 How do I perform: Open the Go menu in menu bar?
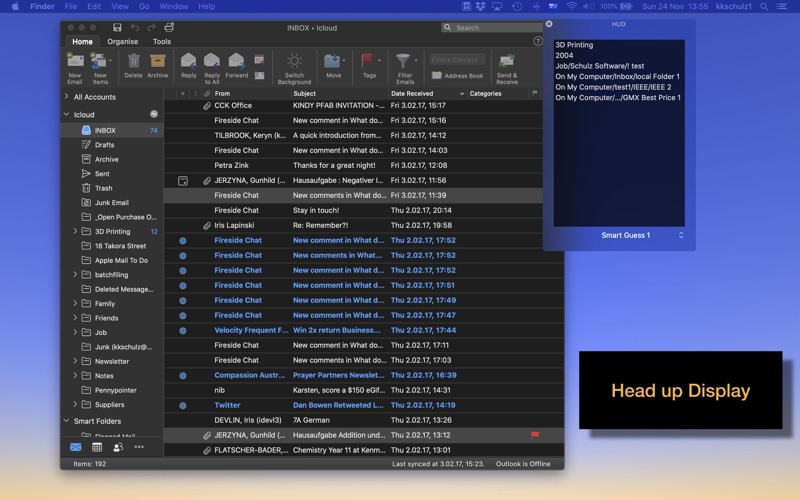(144, 6)
